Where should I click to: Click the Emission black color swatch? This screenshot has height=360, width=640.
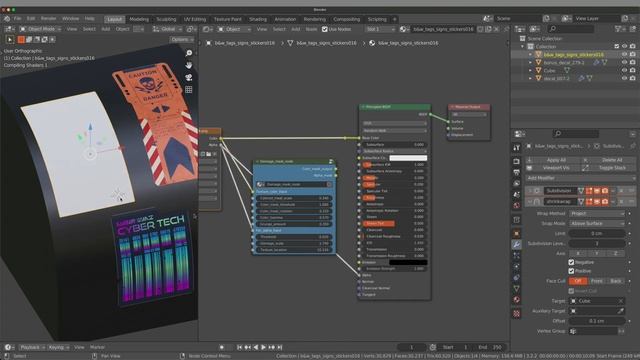(408, 262)
